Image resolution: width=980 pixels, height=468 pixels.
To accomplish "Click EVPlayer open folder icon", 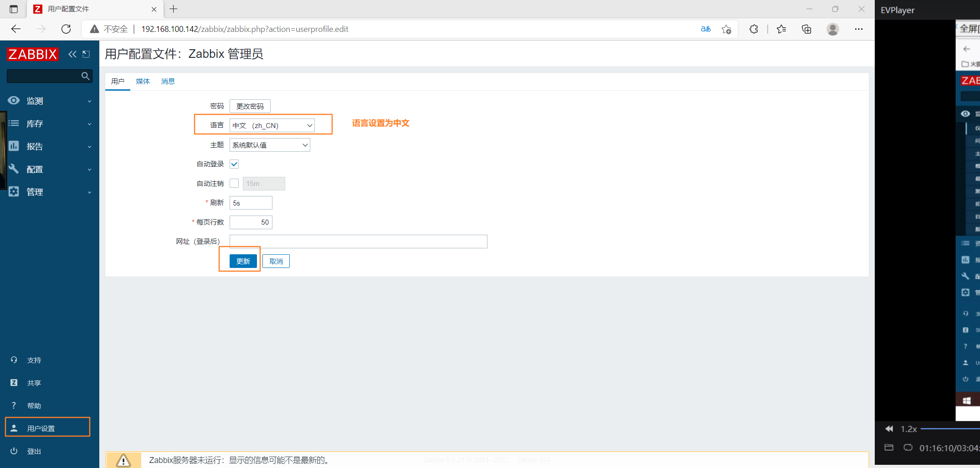I will click(889, 447).
